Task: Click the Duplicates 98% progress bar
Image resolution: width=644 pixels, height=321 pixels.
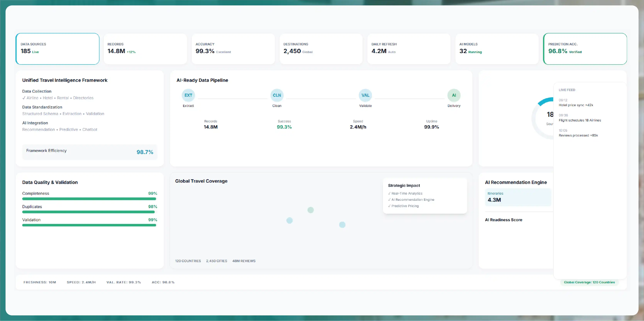Action: tap(88, 212)
